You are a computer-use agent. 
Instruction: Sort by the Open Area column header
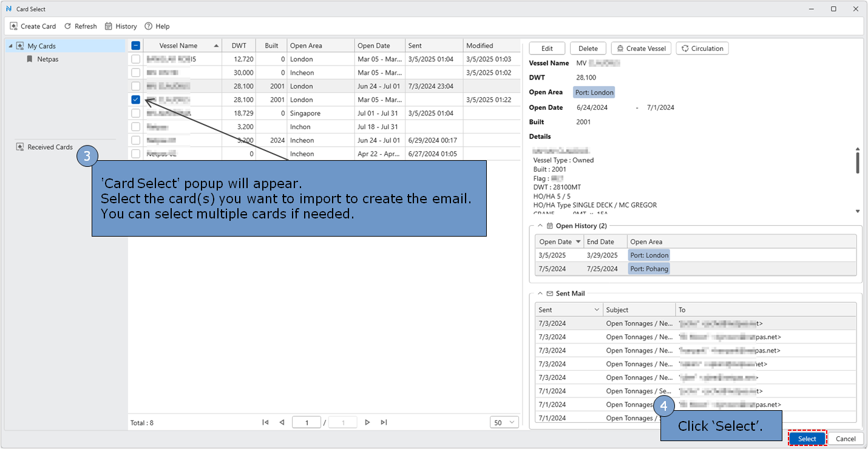321,46
